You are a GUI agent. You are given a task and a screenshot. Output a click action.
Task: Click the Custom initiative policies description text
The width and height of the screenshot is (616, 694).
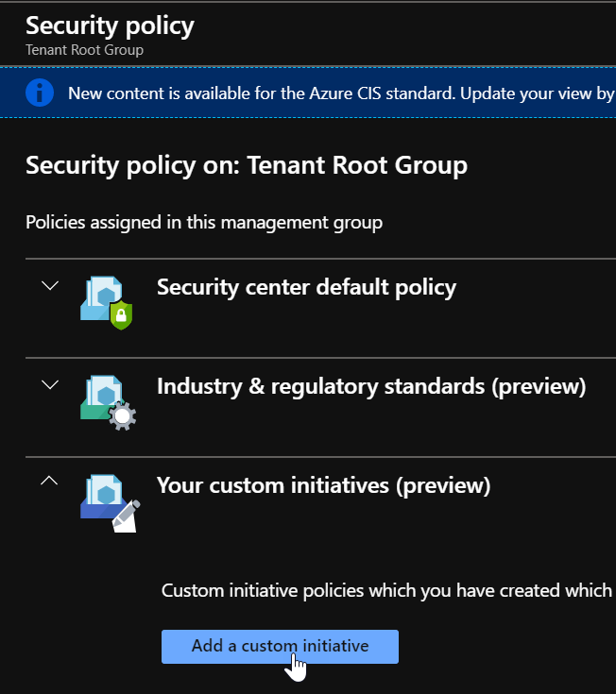click(x=387, y=590)
